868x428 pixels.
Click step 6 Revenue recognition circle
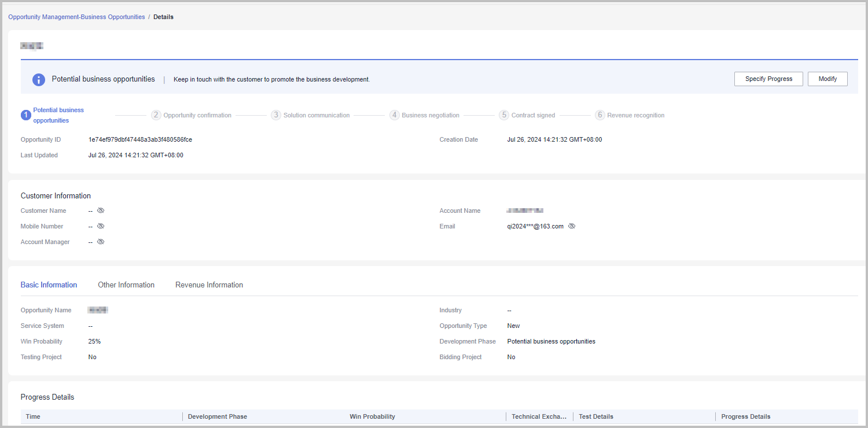pyautogui.click(x=600, y=115)
